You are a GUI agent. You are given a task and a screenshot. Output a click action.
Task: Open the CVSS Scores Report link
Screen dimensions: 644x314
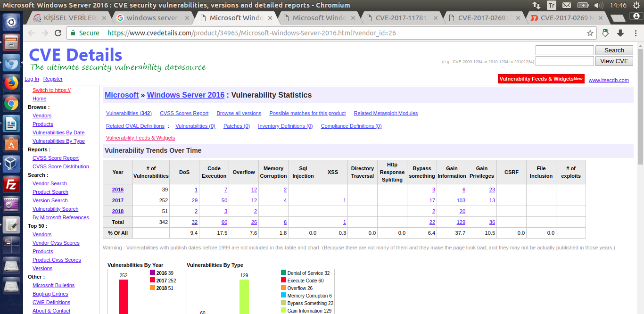(x=184, y=113)
